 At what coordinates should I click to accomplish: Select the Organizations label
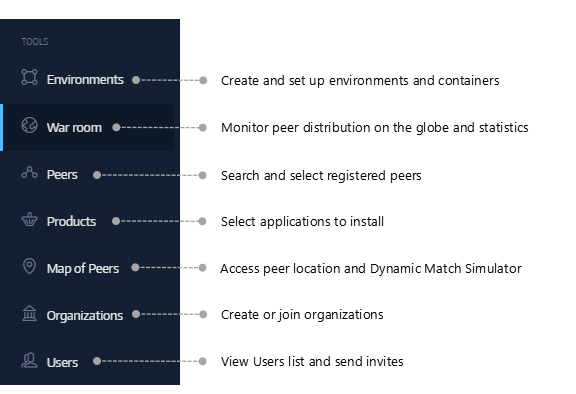tap(85, 315)
